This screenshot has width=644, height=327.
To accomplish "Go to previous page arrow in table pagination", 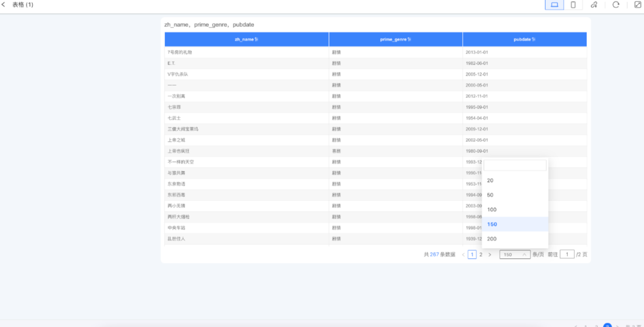I will (x=463, y=255).
